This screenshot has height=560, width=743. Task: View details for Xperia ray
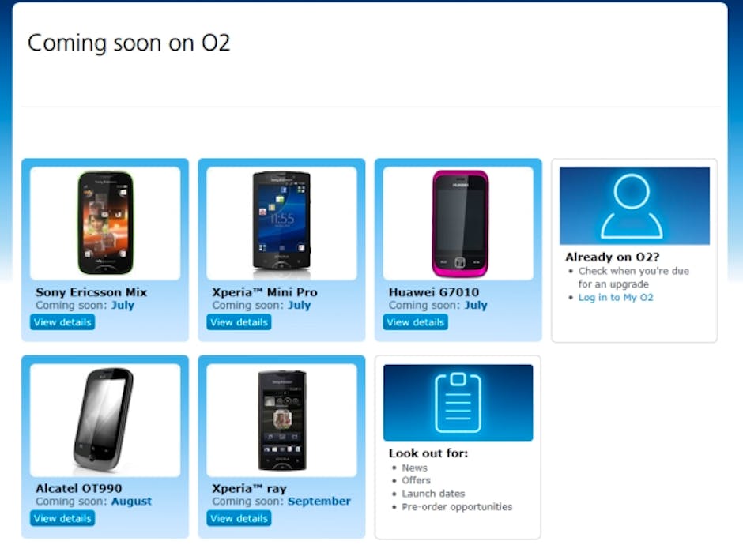[239, 518]
